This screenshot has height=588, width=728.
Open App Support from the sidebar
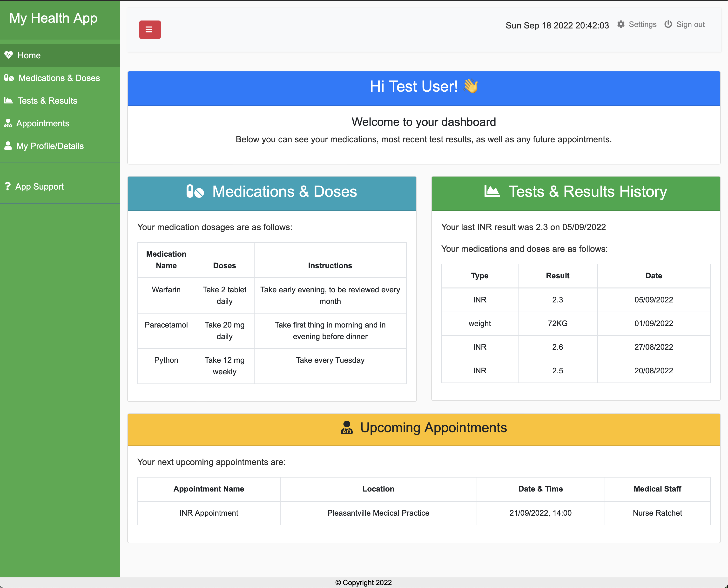[39, 186]
